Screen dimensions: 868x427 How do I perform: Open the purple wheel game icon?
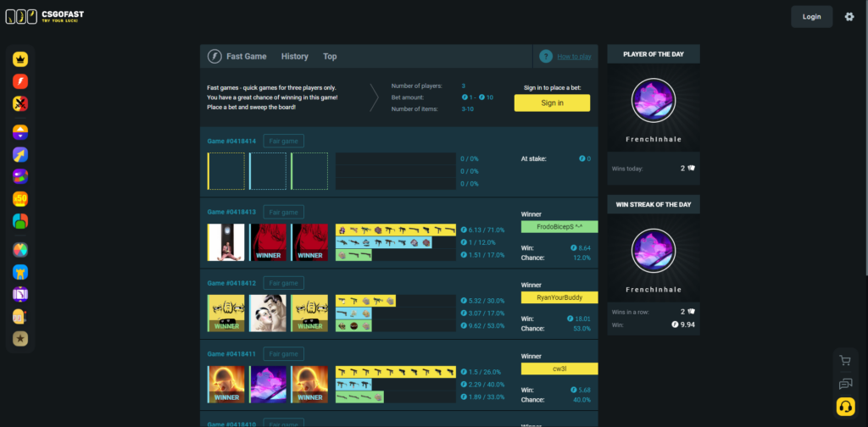click(20, 176)
